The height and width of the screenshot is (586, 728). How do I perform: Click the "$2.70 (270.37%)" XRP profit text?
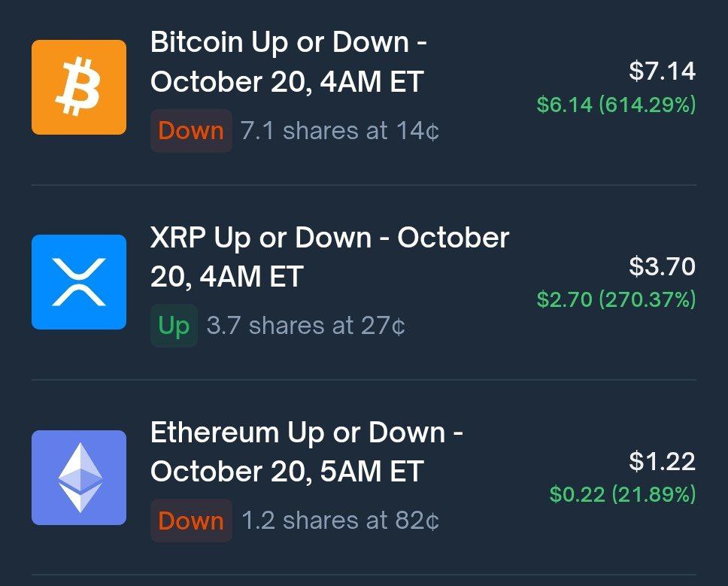[616, 300]
